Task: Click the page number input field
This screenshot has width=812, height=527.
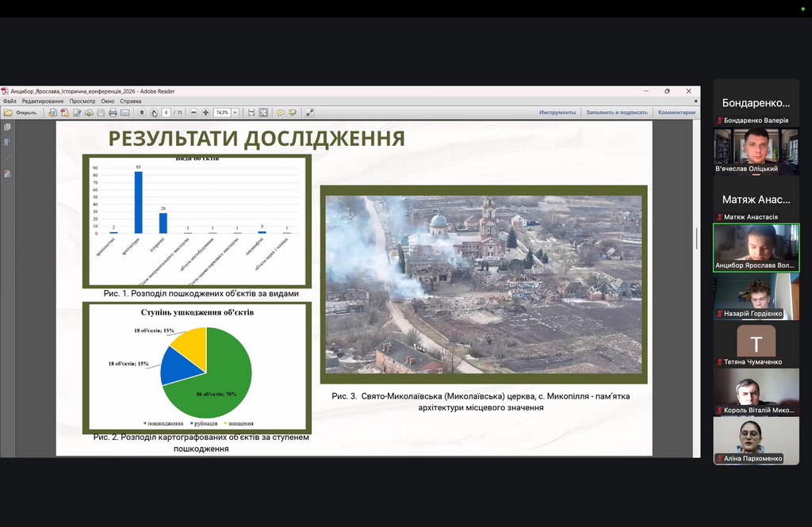Action: point(167,113)
